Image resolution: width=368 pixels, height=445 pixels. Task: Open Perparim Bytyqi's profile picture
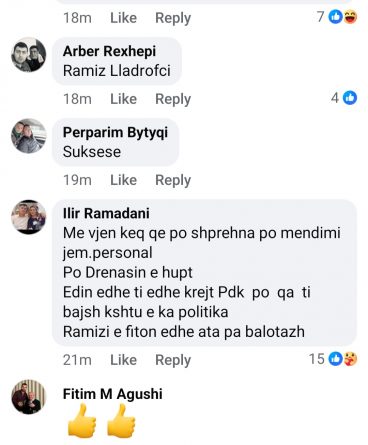(29, 136)
